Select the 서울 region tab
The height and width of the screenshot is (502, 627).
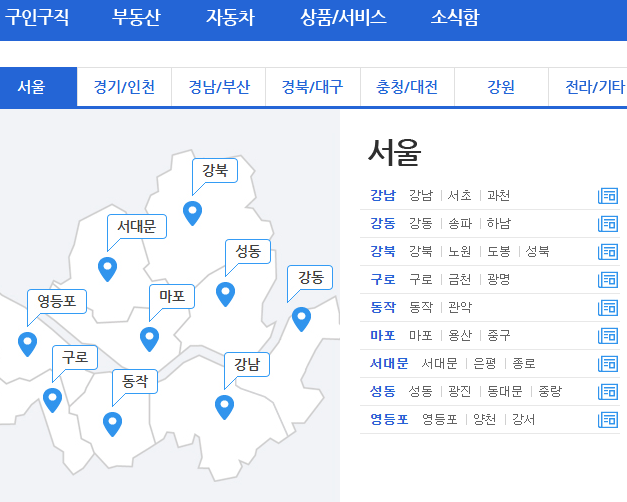pyautogui.click(x=38, y=87)
